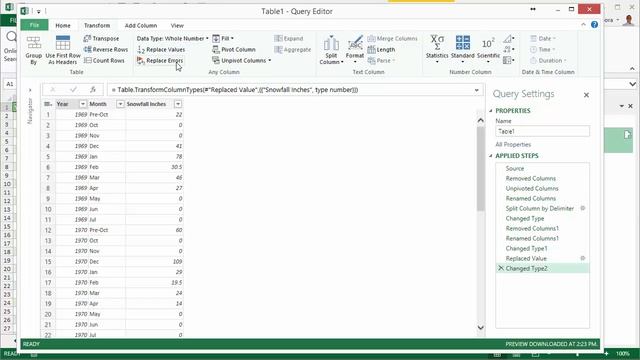Expand the formula bar dropdown arrow
The height and width of the screenshot is (360, 640).
(x=476, y=90)
